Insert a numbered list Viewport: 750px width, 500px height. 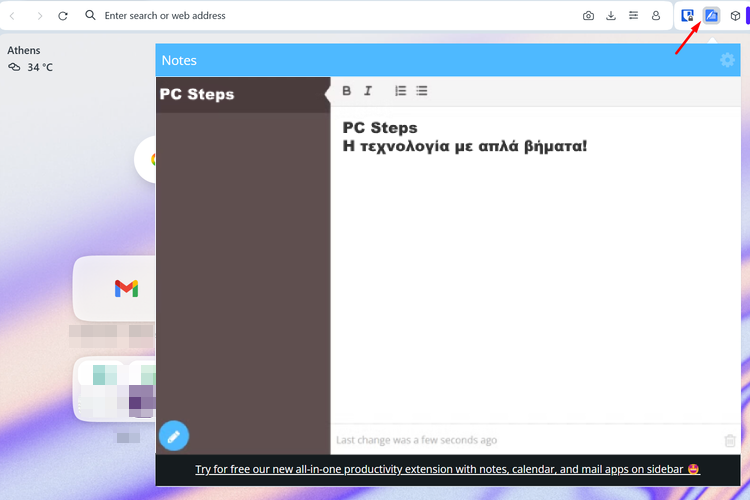(x=400, y=90)
